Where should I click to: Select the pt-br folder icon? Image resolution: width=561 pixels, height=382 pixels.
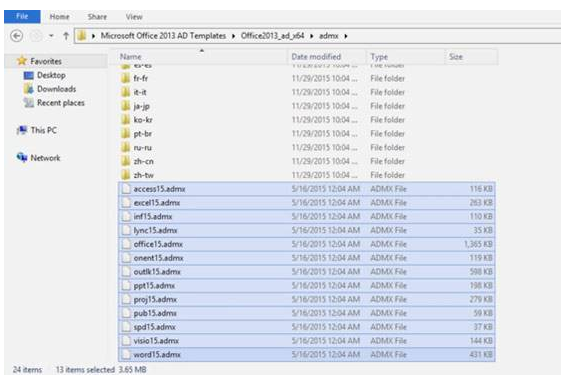pyautogui.click(x=125, y=133)
